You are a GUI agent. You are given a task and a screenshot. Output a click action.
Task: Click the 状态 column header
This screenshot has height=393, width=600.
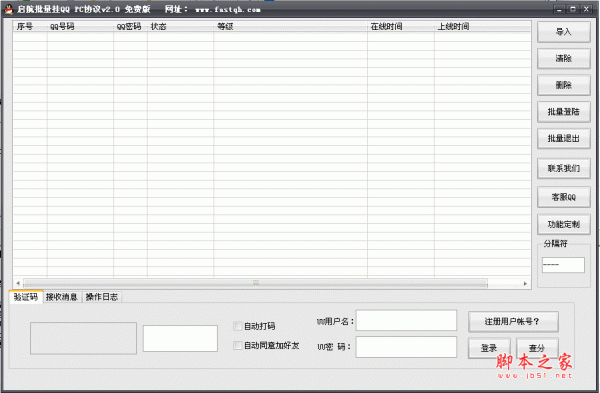(181, 26)
